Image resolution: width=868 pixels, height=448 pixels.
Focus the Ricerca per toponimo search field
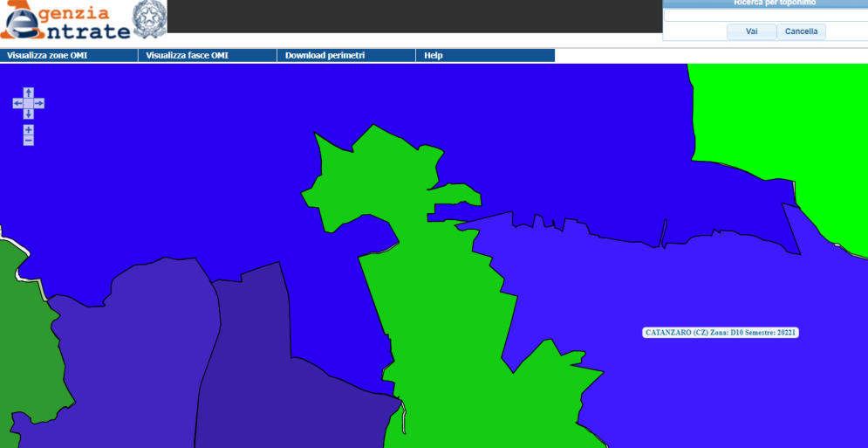pyautogui.click(x=765, y=15)
